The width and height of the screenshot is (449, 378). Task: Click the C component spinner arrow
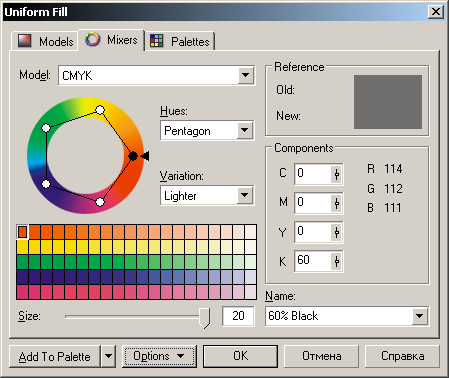point(337,174)
